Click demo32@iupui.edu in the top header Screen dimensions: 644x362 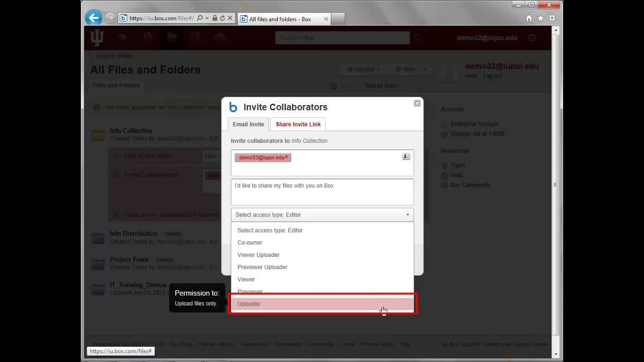[x=487, y=38]
